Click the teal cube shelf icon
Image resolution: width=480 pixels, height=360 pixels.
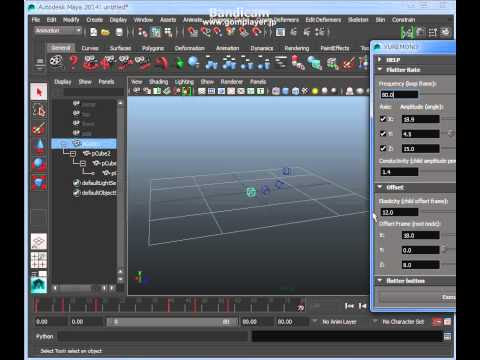314,63
